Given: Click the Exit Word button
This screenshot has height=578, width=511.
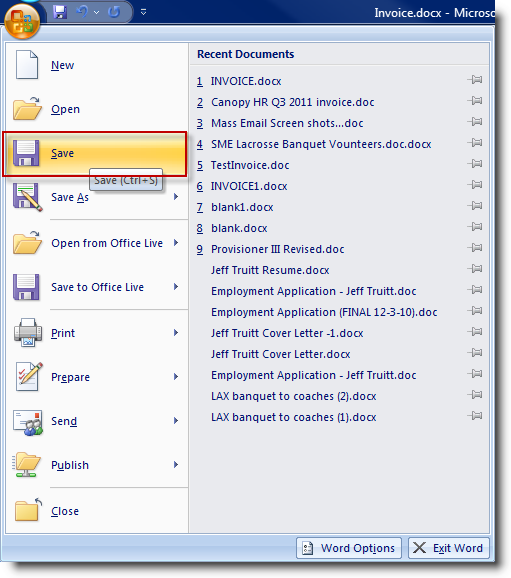Looking at the screenshot, I should pos(449,548).
